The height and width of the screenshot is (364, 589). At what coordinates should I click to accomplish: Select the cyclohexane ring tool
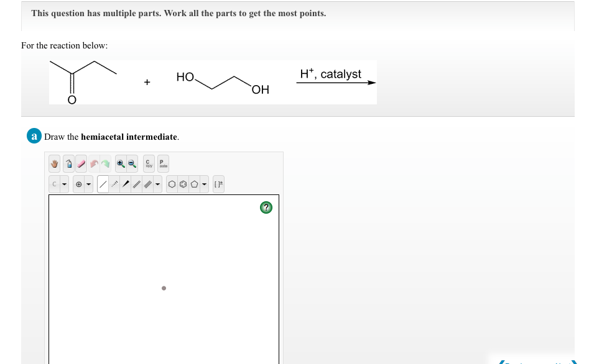click(172, 184)
